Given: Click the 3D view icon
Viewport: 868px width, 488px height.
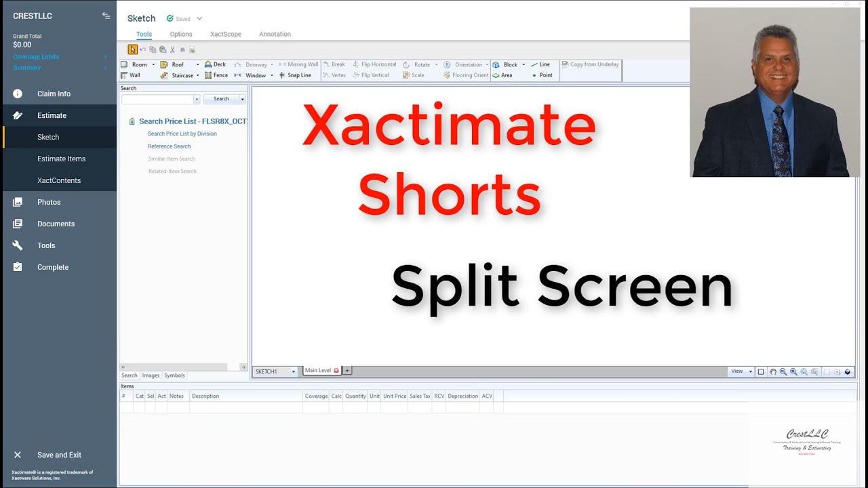Looking at the screenshot, I should point(848,371).
